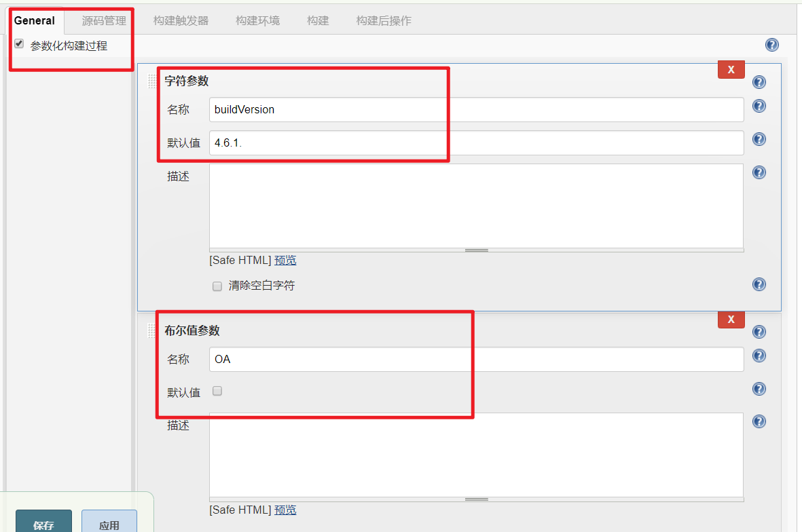Switch to the 源码管理 tab
The height and width of the screenshot is (532, 802).
(105, 20)
